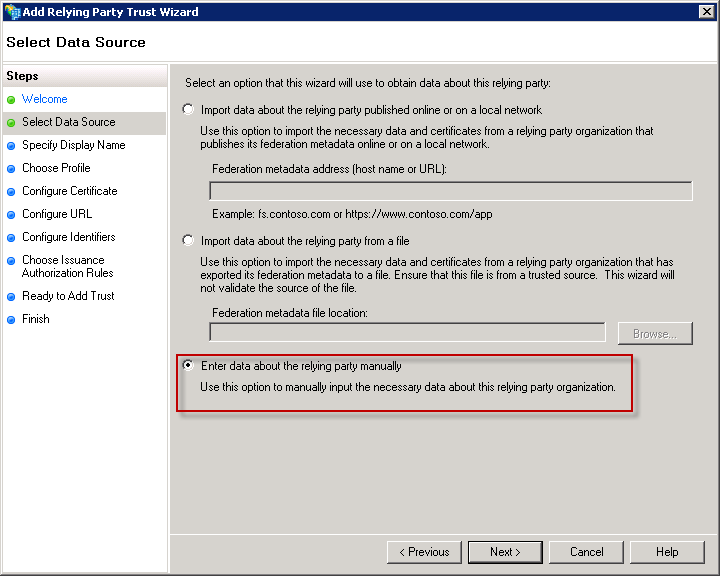Click the green bullet beside Welcome
This screenshot has height=576, width=720.
11,100
